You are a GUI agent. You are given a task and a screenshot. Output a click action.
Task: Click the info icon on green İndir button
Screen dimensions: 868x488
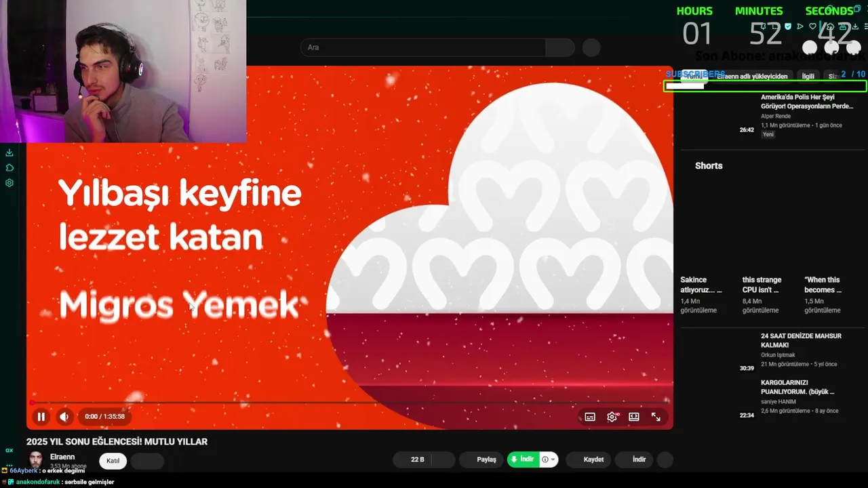(545, 460)
